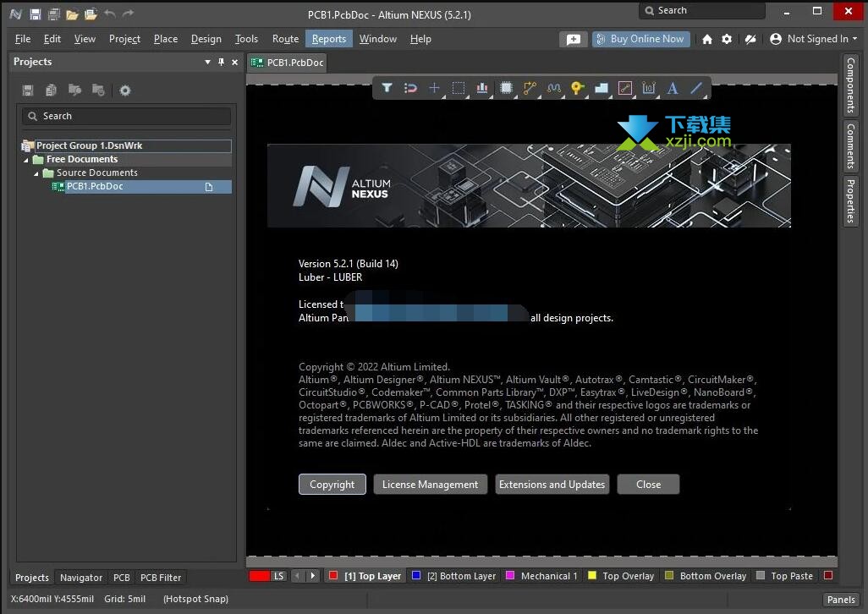Select the Mechanical 1 magenta swatch
Viewport: 868px width, 614px height.
click(510, 575)
